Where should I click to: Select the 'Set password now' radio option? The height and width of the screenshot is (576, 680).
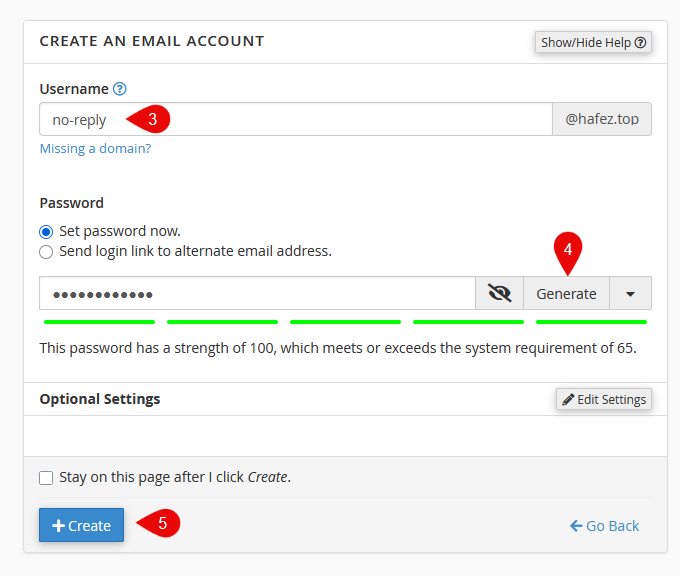(x=46, y=232)
